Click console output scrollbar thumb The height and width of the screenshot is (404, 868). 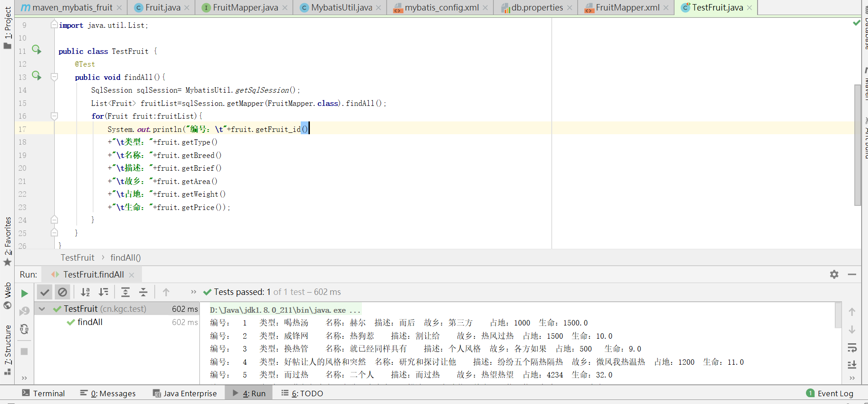pos(838,315)
